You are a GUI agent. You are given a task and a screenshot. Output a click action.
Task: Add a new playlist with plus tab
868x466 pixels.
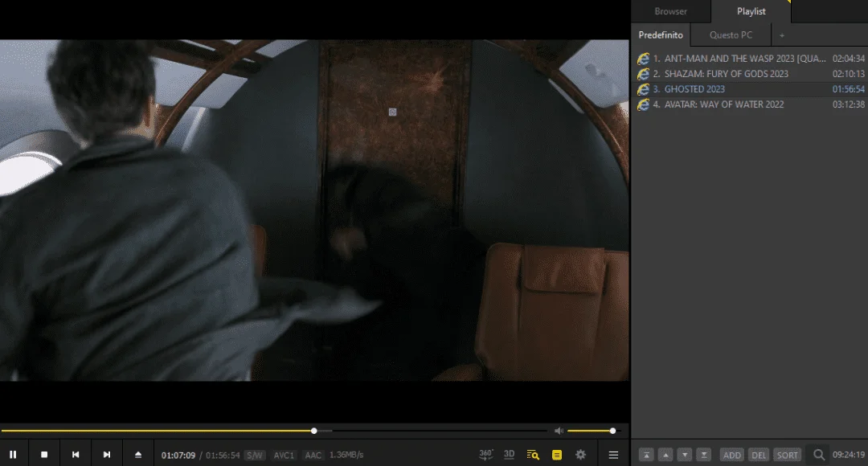click(x=782, y=35)
